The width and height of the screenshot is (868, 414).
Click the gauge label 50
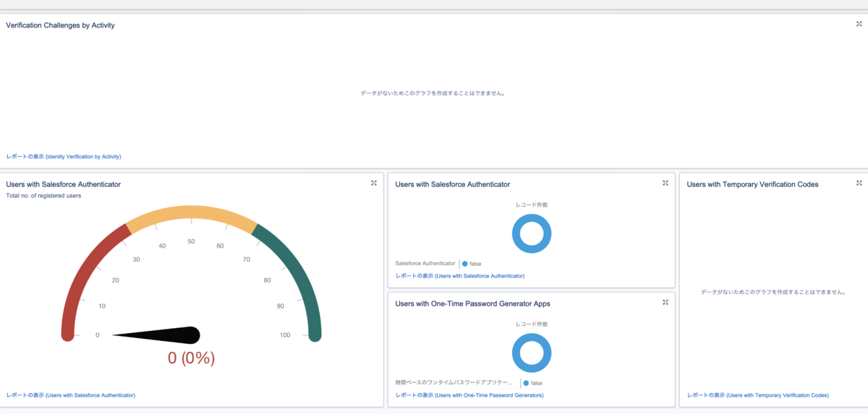pos(191,241)
